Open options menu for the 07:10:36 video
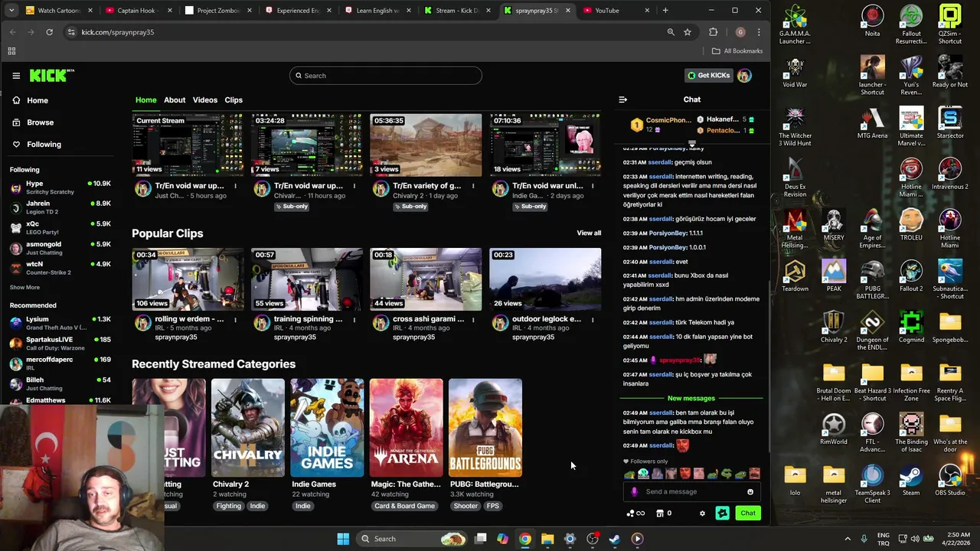This screenshot has width=980, height=551. point(592,186)
